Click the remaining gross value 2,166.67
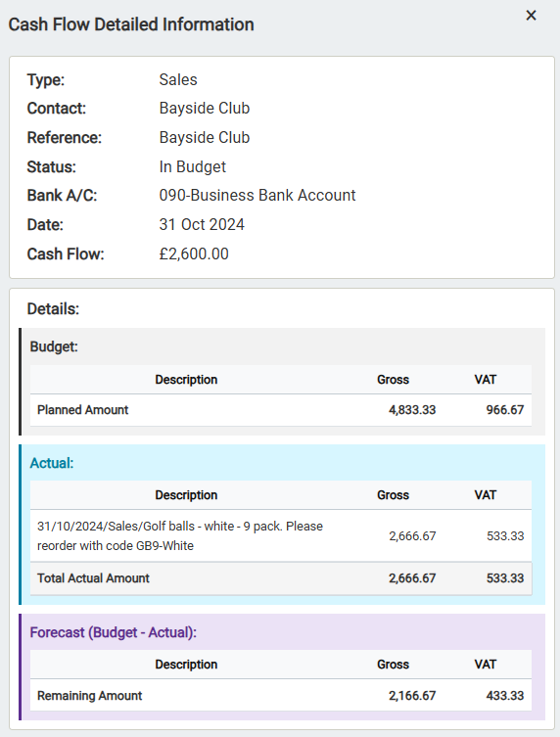The width and height of the screenshot is (560, 737). [412, 696]
